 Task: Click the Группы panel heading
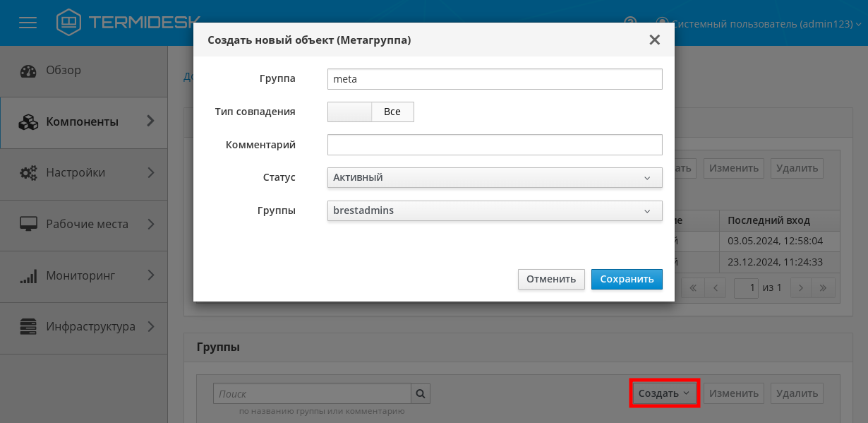click(x=218, y=347)
